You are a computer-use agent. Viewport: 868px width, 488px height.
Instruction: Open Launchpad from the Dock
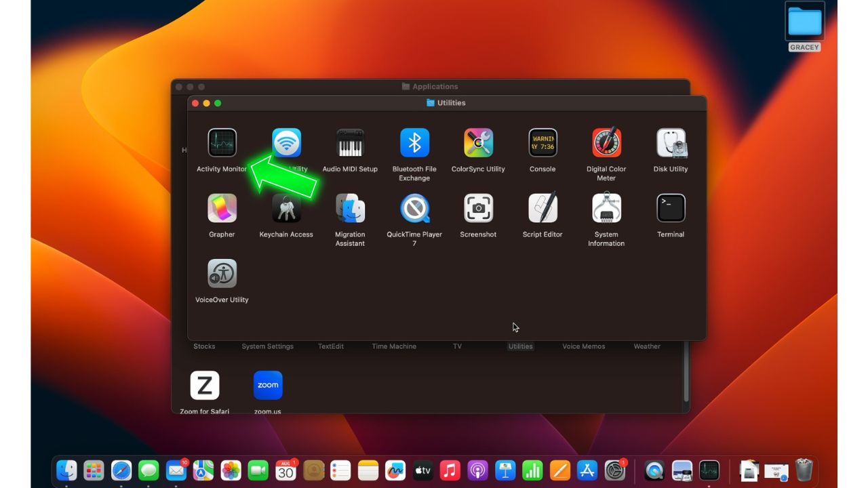[x=94, y=470]
